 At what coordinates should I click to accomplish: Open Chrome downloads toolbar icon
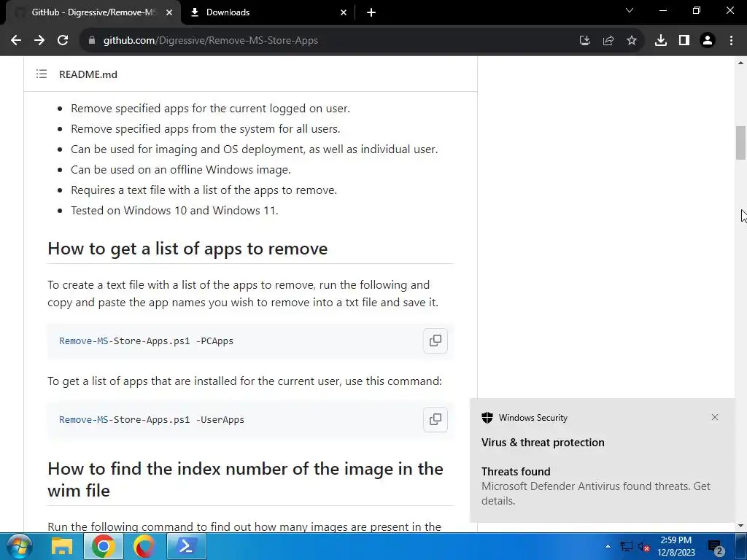661,41
